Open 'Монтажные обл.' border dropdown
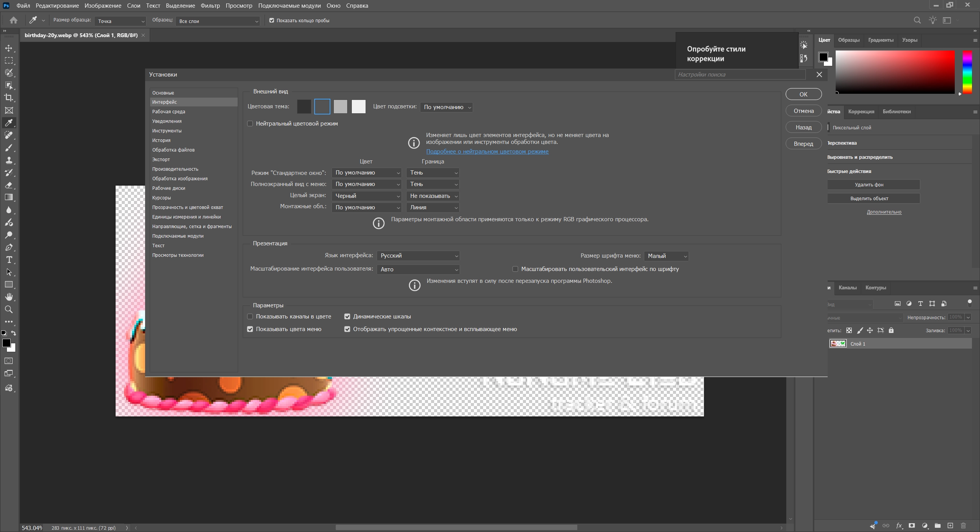This screenshot has height=532, width=980. (433, 207)
